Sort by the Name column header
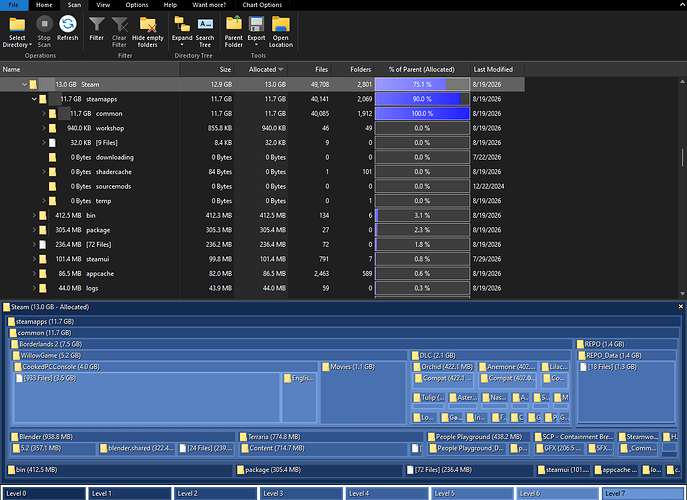Image resolution: width=687 pixels, height=500 pixels. click(x=89, y=69)
